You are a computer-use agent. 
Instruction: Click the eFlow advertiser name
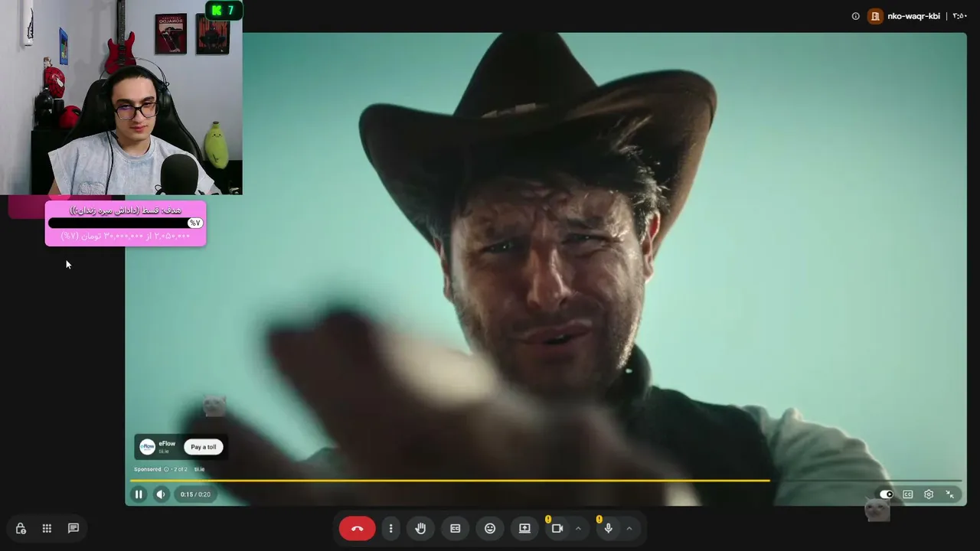(x=167, y=444)
